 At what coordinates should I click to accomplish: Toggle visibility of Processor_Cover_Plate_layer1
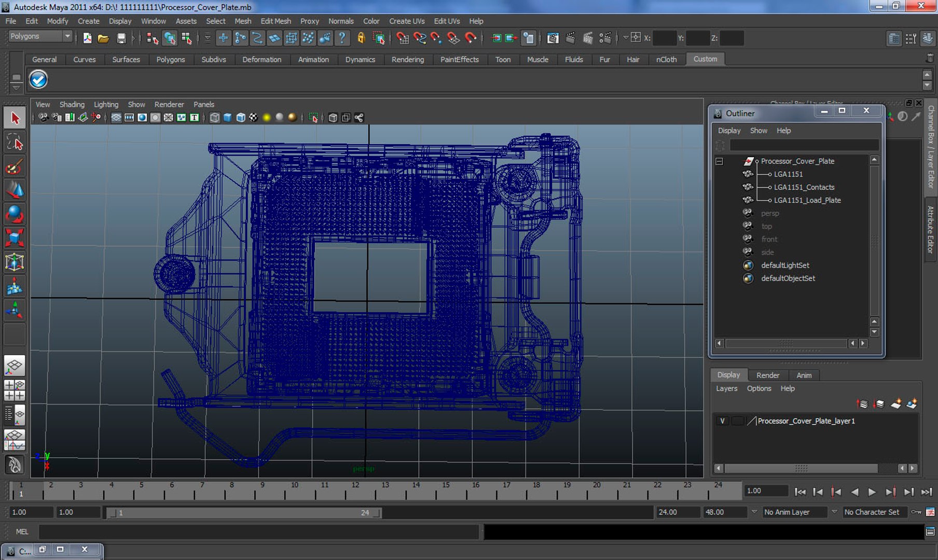coord(722,421)
